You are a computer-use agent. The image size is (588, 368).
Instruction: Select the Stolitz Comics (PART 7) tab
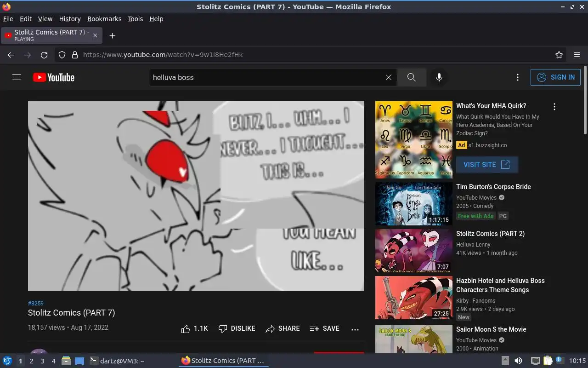pyautogui.click(x=51, y=35)
